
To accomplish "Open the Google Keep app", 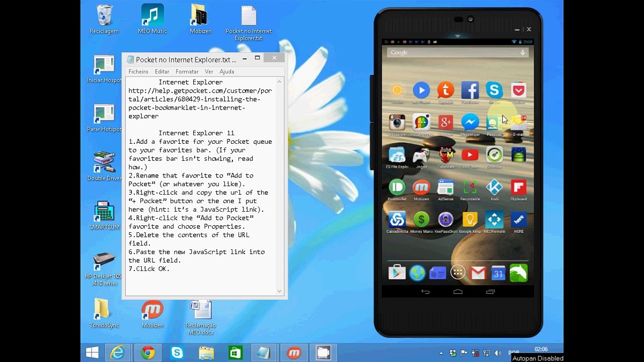I will pos(470,219).
